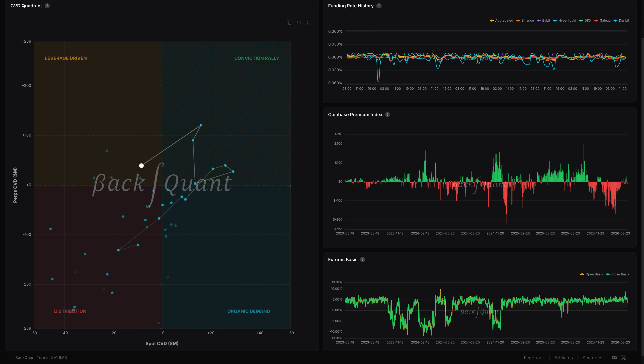The width and height of the screenshot is (644, 364).
Task: Open the CVD Quadrant help tooltip
Action: click(x=47, y=6)
